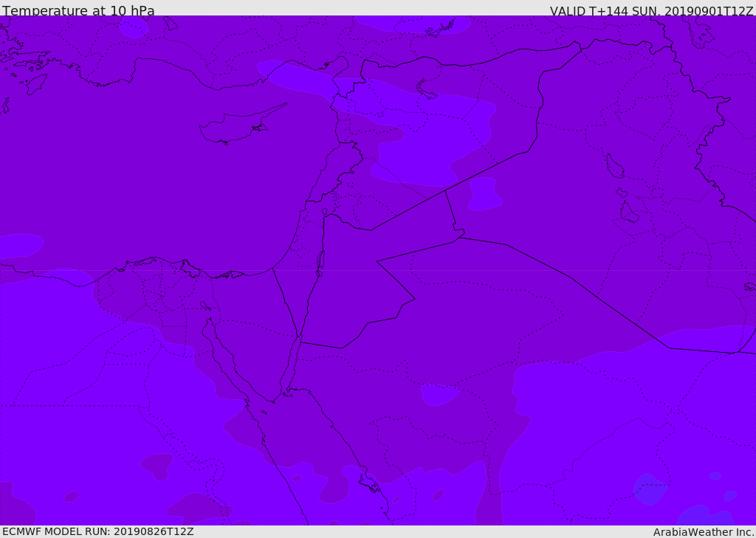Click the 'VALID T+144 SUN. 20190901T12Z' label
Screen dimensions: 756x538
651,10
